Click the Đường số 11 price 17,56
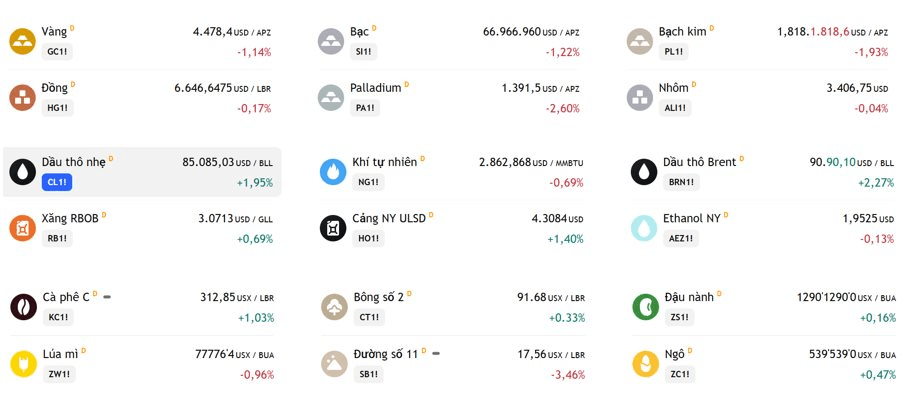Viewport: 917px width, 408px height. [532, 354]
